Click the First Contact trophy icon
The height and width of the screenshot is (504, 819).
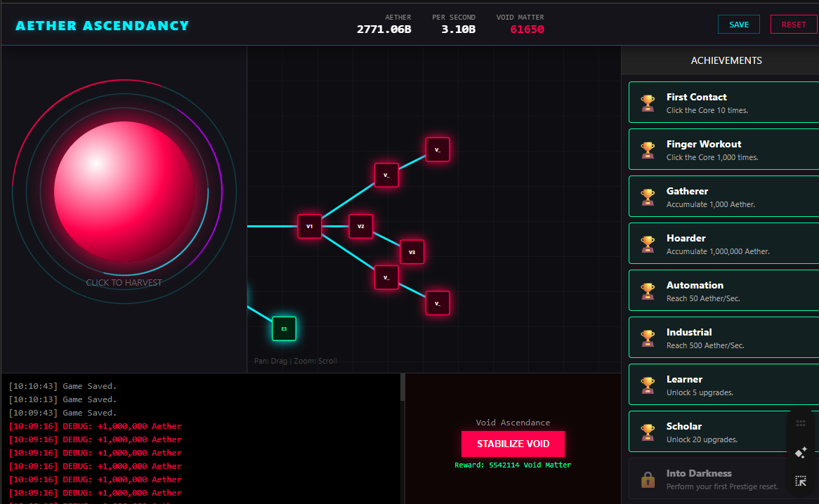coord(648,103)
